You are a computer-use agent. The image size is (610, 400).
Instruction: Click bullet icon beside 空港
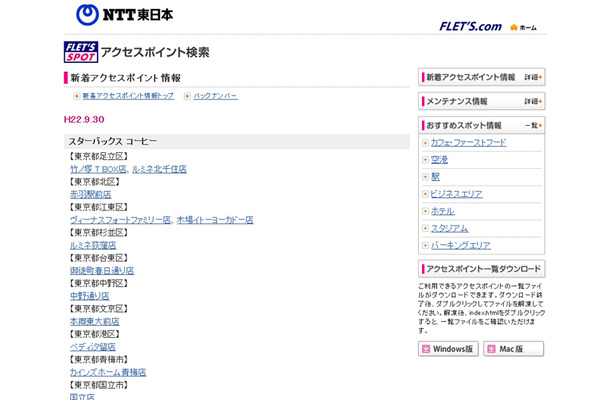[x=425, y=160]
